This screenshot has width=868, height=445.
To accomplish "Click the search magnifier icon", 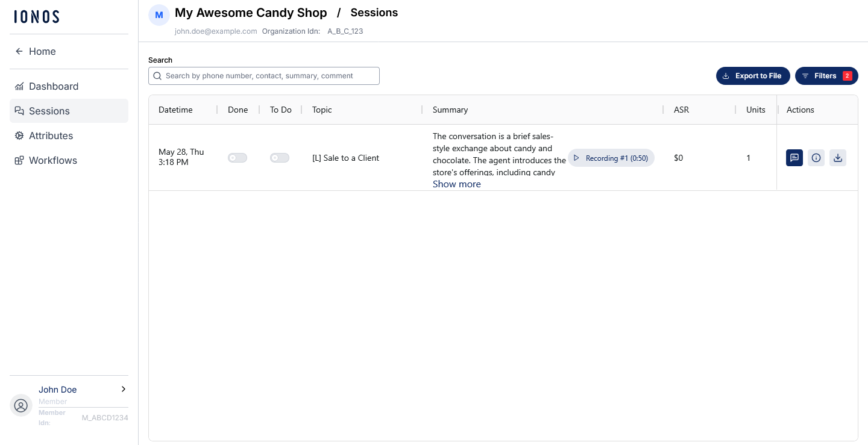I will 157,76.
